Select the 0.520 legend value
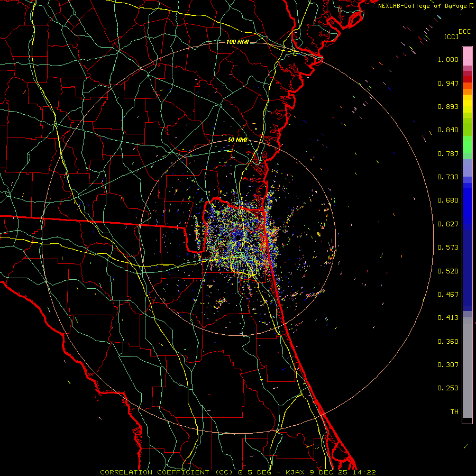The height and width of the screenshot is (476, 476). point(448,271)
